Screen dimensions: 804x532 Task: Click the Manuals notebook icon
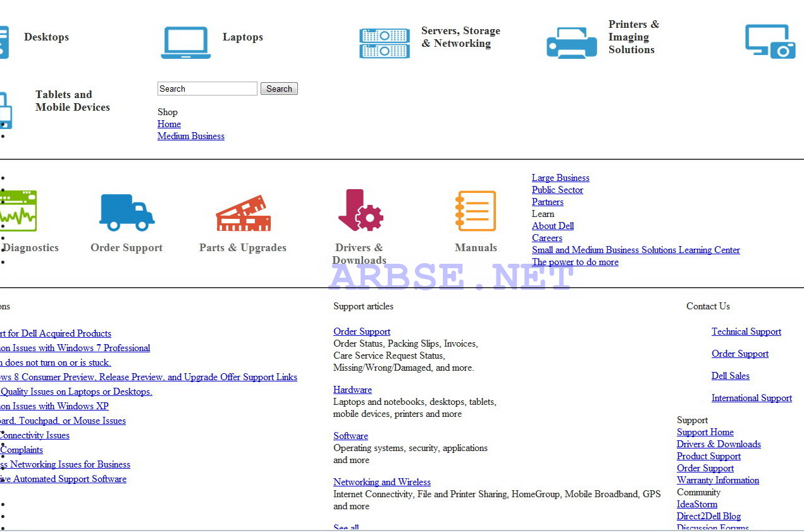click(x=476, y=211)
